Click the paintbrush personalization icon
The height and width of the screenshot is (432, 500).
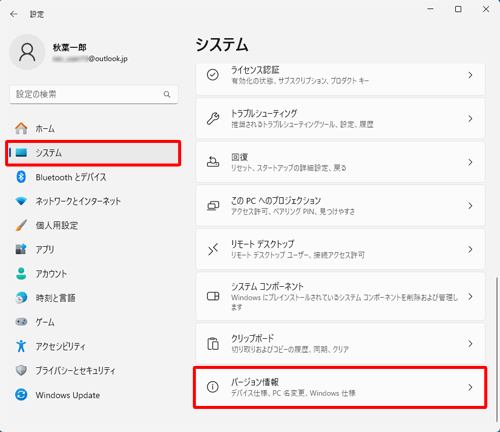(21, 225)
